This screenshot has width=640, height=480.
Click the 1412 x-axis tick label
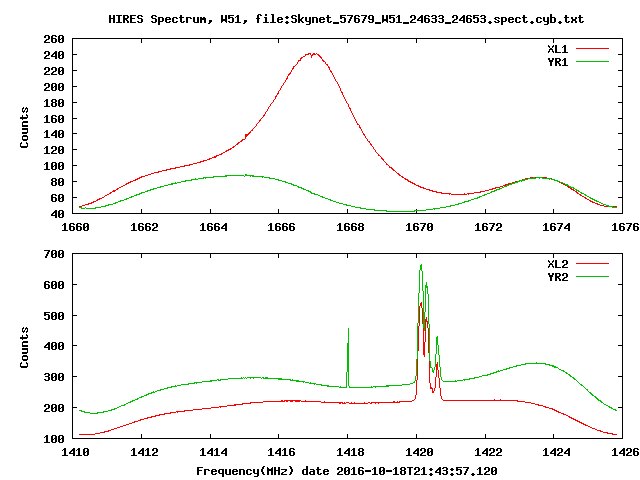point(144,452)
